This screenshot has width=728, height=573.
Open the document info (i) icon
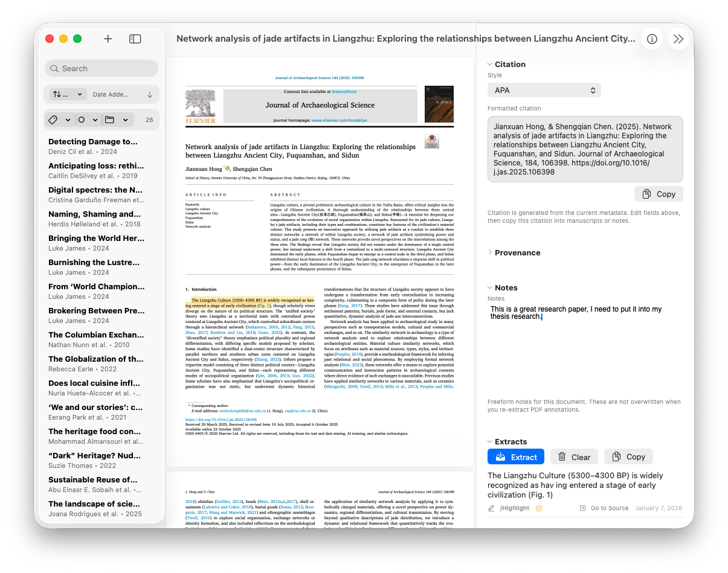[652, 39]
